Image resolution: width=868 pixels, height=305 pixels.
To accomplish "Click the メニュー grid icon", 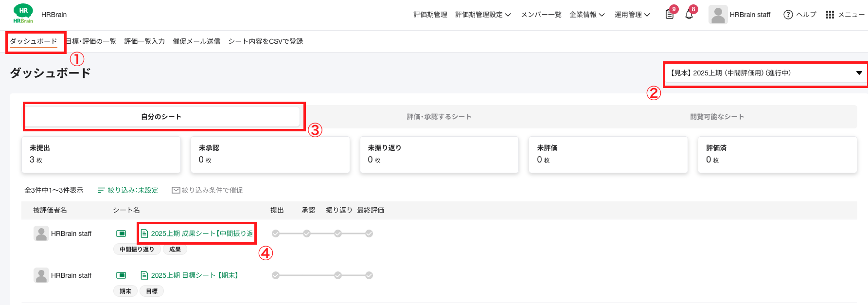I will [x=830, y=15].
